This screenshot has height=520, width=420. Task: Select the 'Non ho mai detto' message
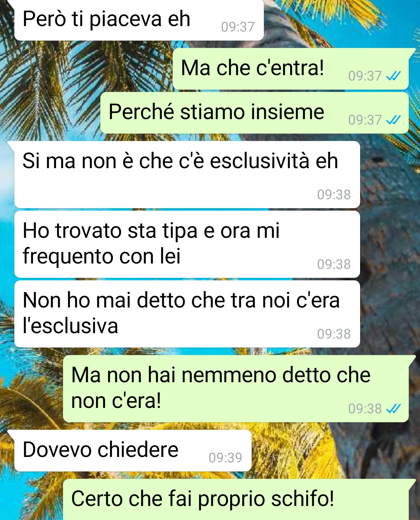point(187,314)
